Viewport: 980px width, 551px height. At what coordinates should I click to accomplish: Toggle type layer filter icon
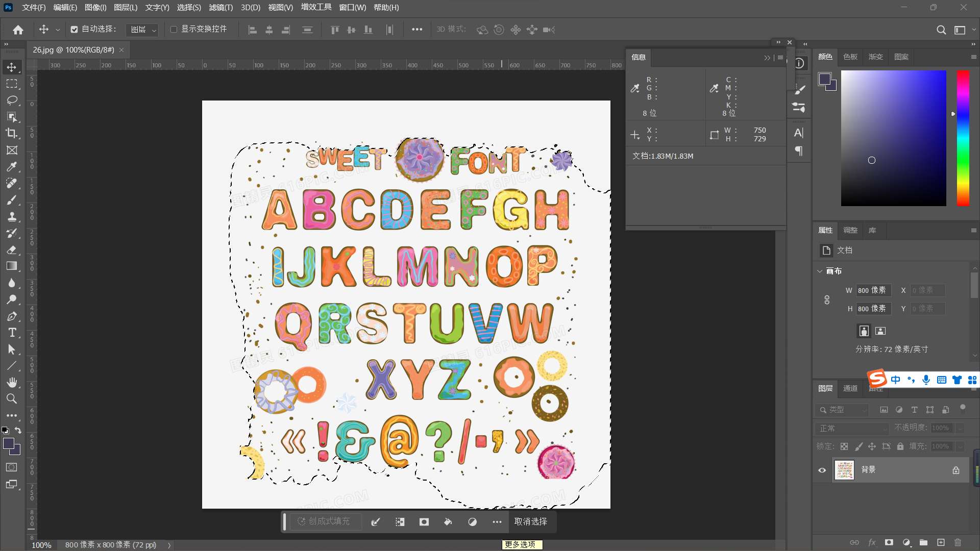tap(915, 410)
